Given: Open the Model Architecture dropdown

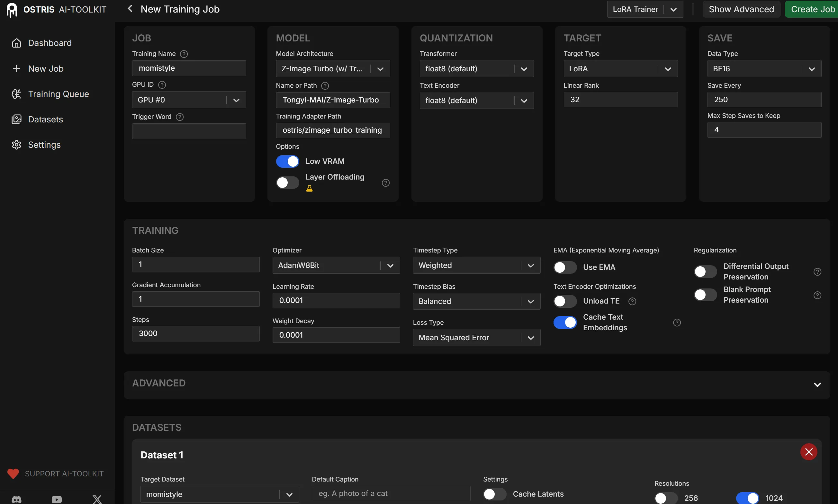Looking at the screenshot, I should (x=332, y=69).
